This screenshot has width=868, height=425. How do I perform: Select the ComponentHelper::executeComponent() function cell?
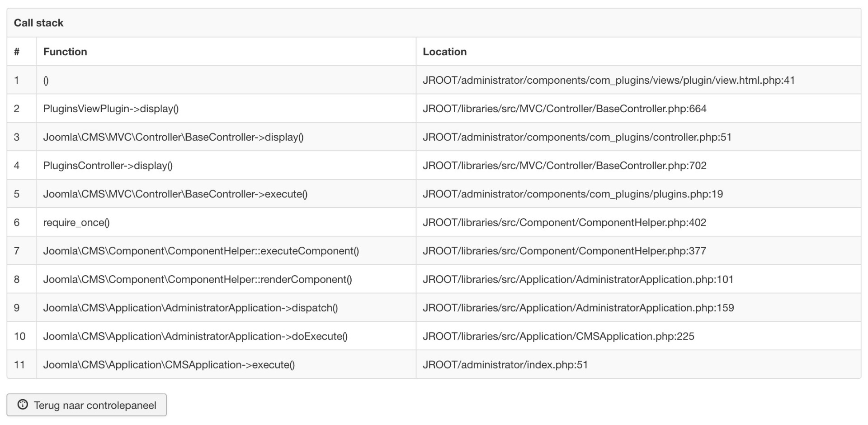point(201,251)
